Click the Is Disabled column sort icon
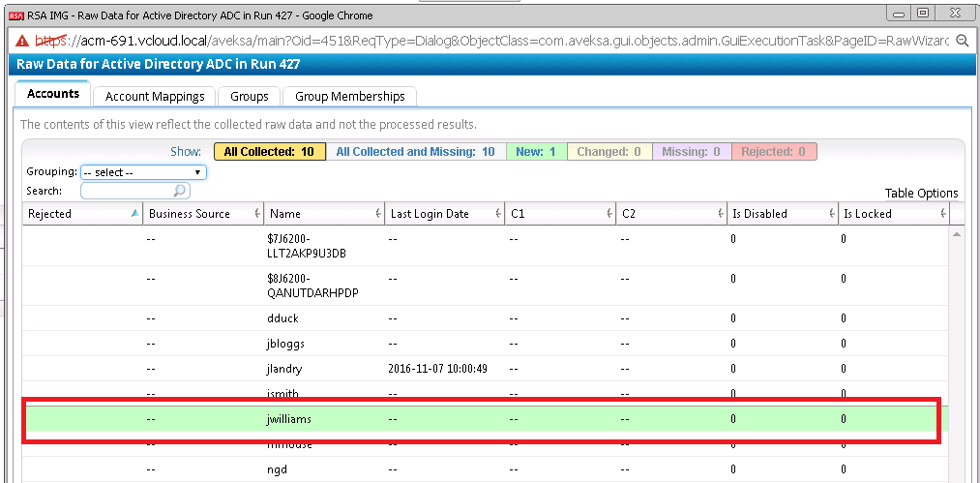This screenshot has height=483, width=980. (831, 214)
